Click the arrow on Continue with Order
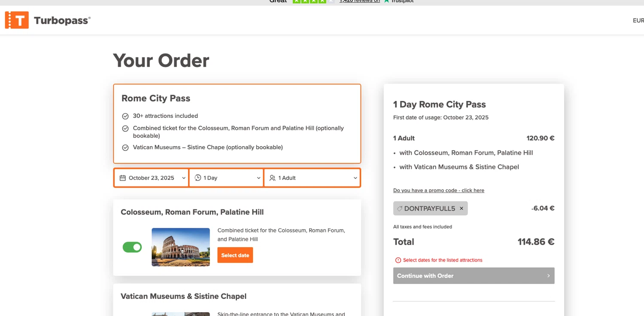The width and height of the screenshot is (644, 316). tap(548, 276)
